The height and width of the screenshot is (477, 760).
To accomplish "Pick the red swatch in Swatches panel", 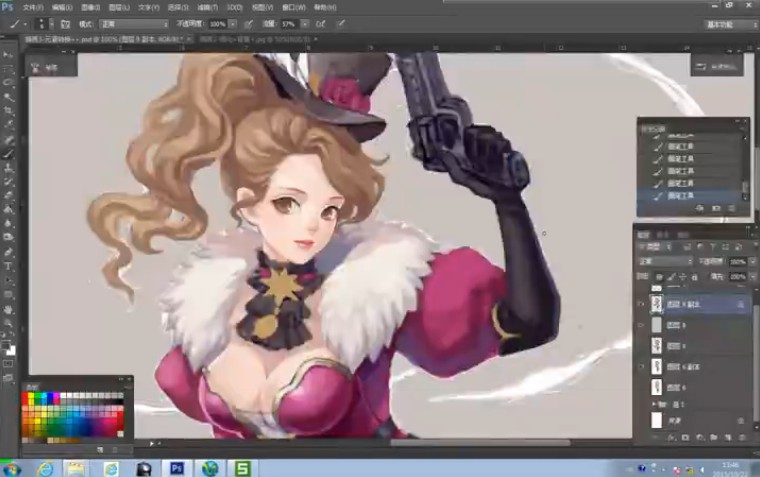I will [25, 396].
